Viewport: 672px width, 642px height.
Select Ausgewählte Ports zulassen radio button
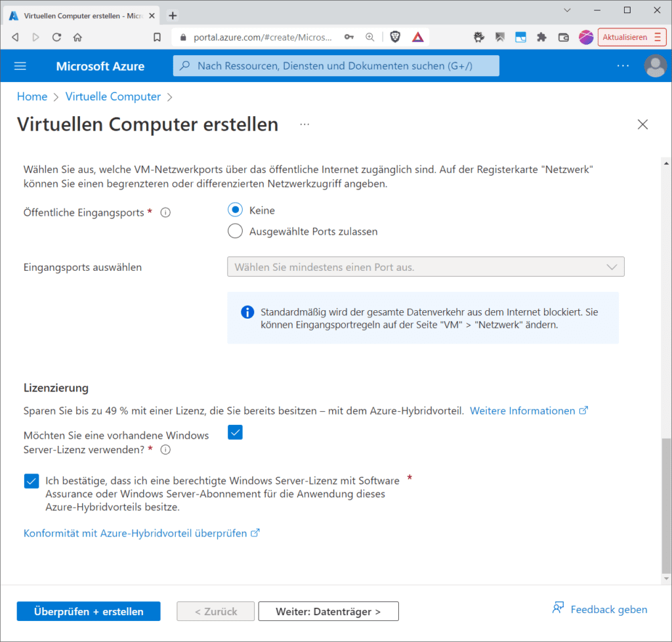(x=235, y=231)
